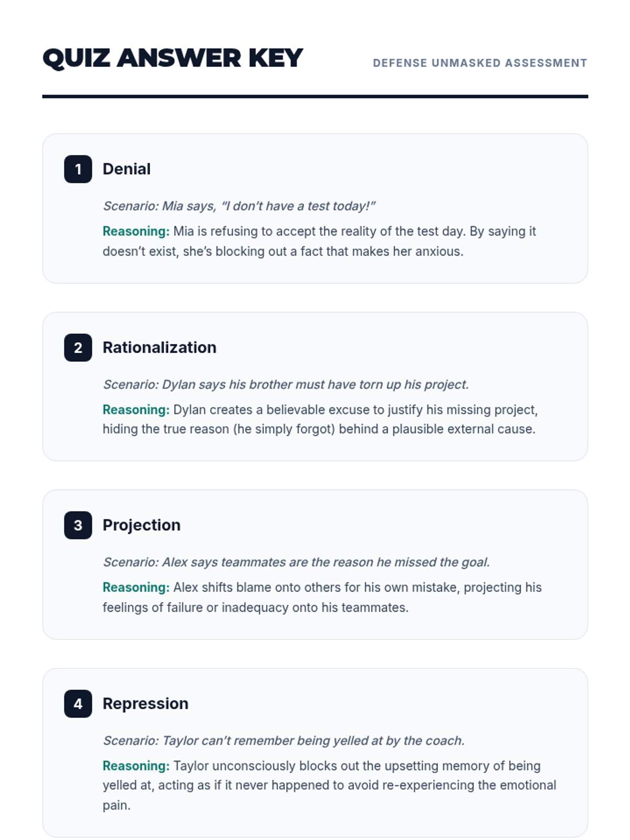Click Mia's test scenario text
Screen dimensions: 630x840
[x=239, y=206]
